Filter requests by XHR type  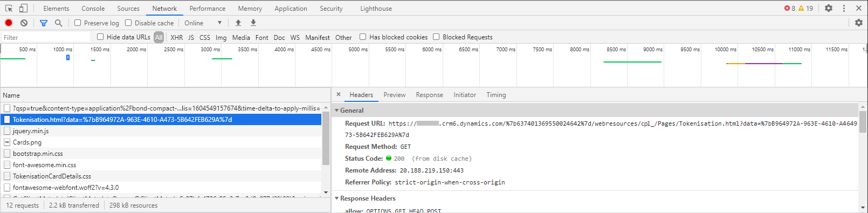pyautogui.click(x=176, y=37)
